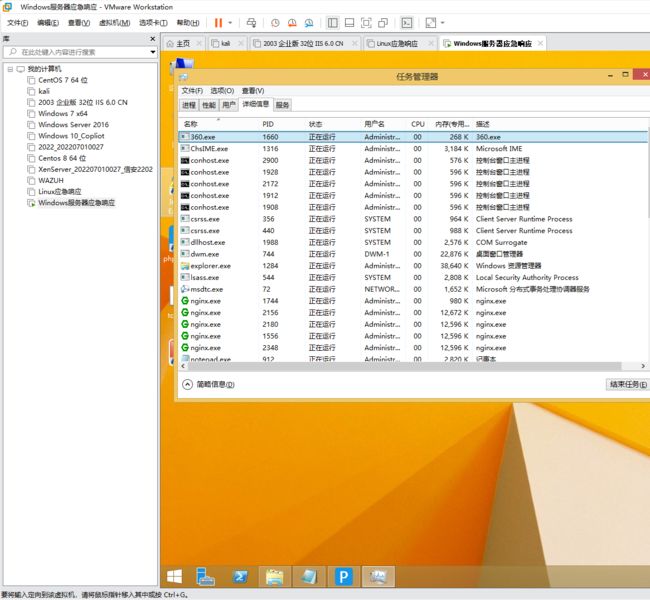Switch to Task Manager 进程 tab
The height and width of the screenshot is (600, 650).
[189, 105]
